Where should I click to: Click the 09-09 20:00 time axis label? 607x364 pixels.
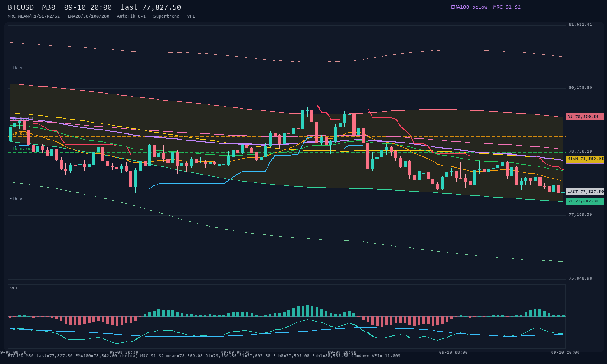pos(342,352)
